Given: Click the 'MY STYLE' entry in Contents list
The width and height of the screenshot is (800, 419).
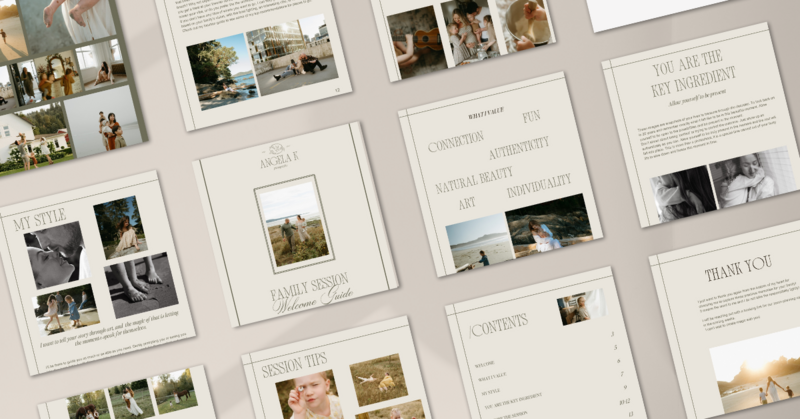Looking at the screenshot, I should 490,393.
